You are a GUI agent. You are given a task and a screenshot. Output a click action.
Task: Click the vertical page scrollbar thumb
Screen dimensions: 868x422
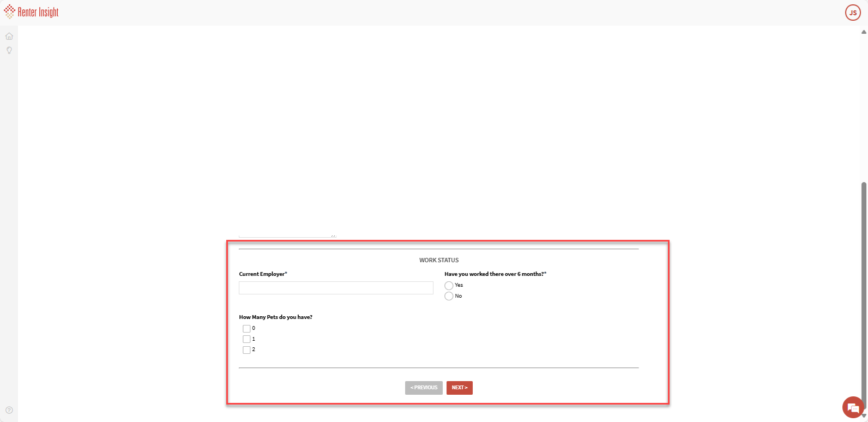tap(864, 294)
